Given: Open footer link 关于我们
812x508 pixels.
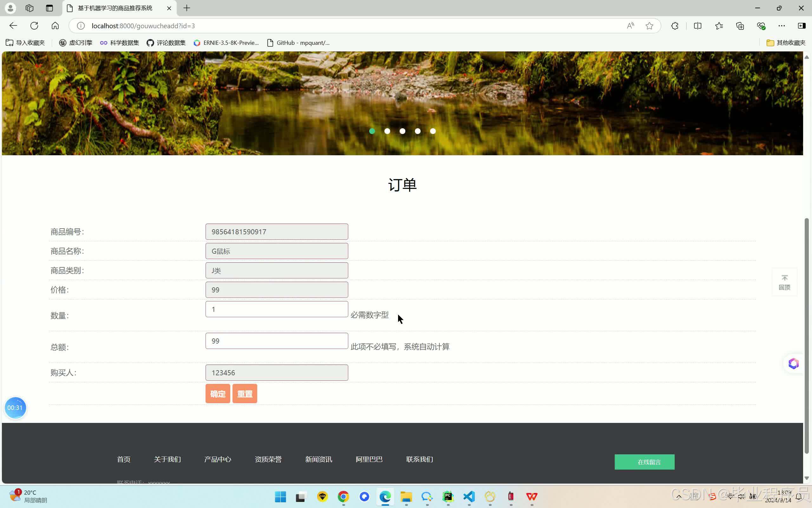Looking at the screenshot, I should pyautogui.click(x=167, y=459).
